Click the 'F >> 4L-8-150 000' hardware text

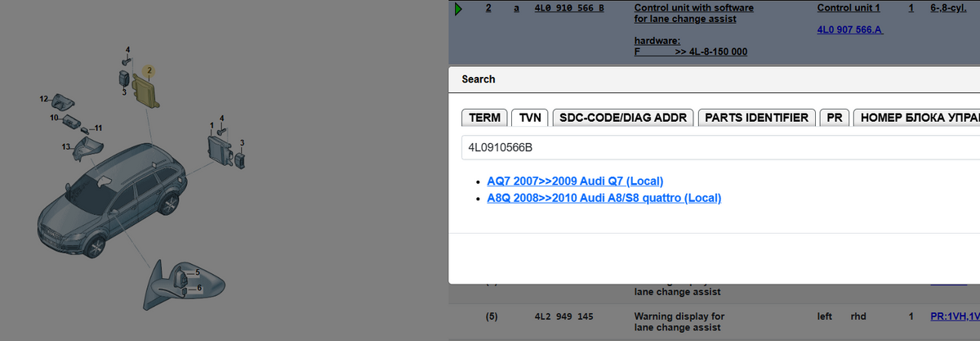point(691,52)
